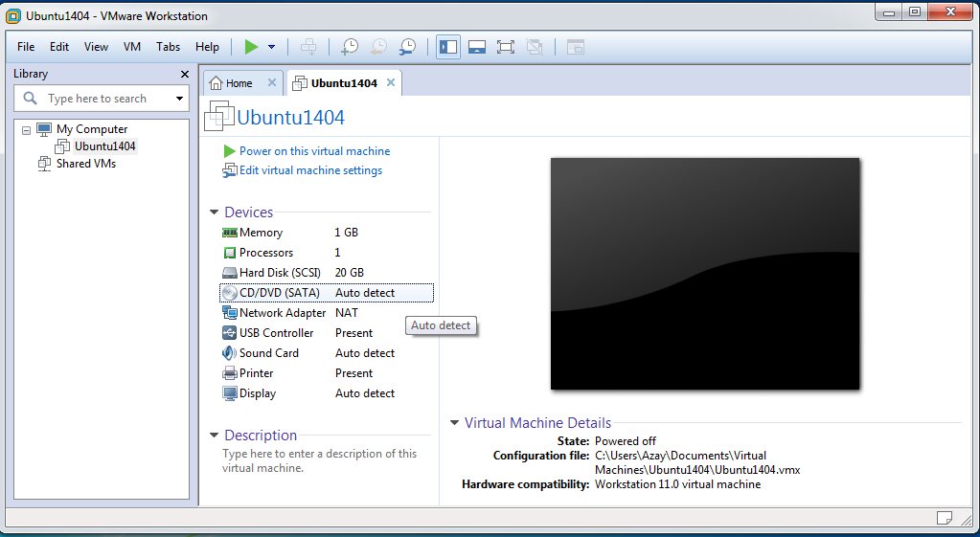Viewport: 980px width, 537px height.
Task: Open the VM menu
Action: [x=132, y=47]
